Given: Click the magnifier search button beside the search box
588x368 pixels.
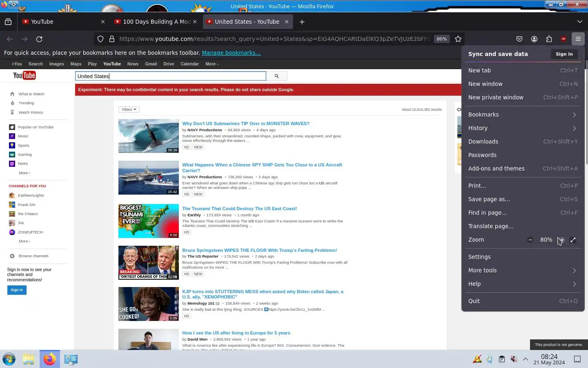Looking at the screenshot, I should point(276,76).
